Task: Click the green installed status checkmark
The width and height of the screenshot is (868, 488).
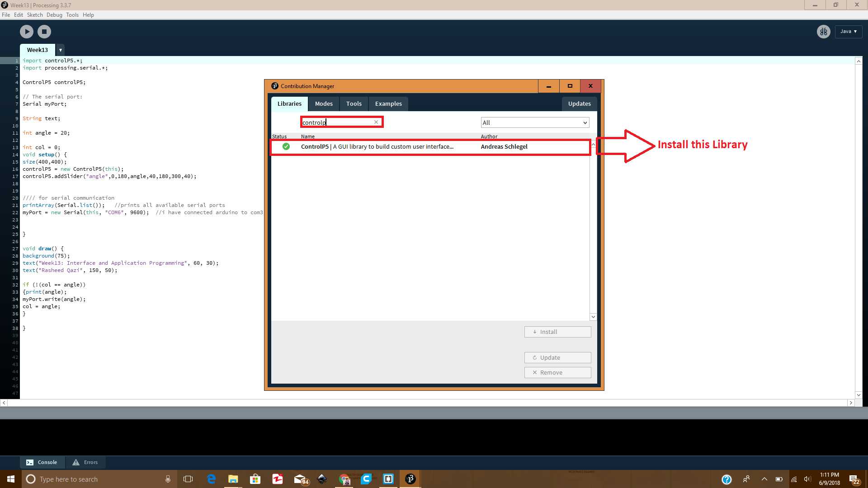Action: coord(286,146)
